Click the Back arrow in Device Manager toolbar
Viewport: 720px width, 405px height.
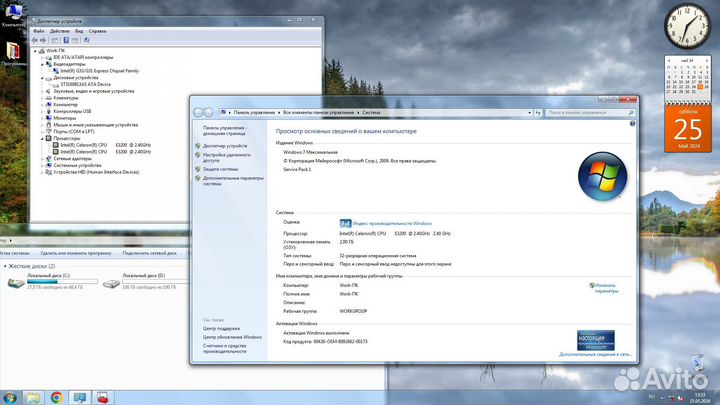click(35, 40)
